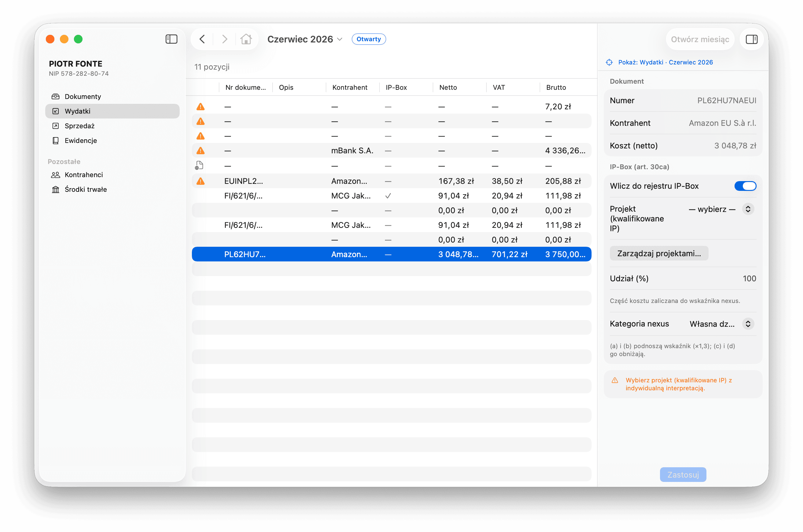Click the Zastosuj button
This screenshot has width=803, height=532.
pyautogui.click(x=683, y=474)
